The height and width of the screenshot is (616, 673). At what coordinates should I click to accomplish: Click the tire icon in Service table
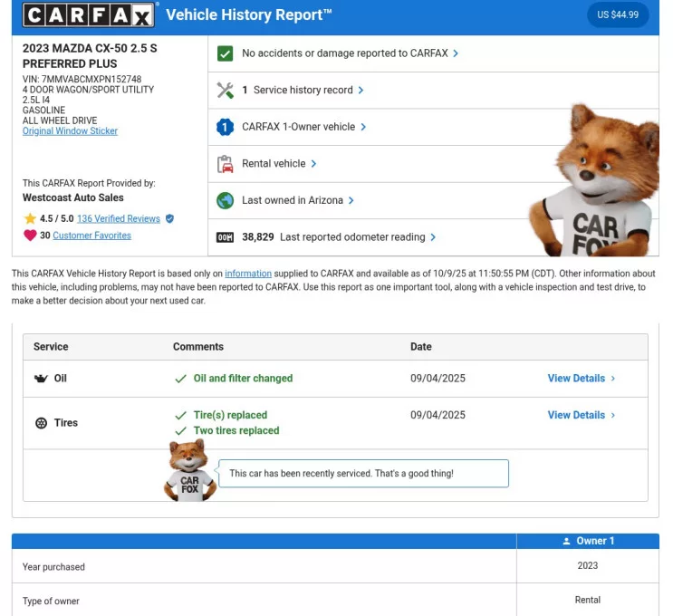pos(41,423)
